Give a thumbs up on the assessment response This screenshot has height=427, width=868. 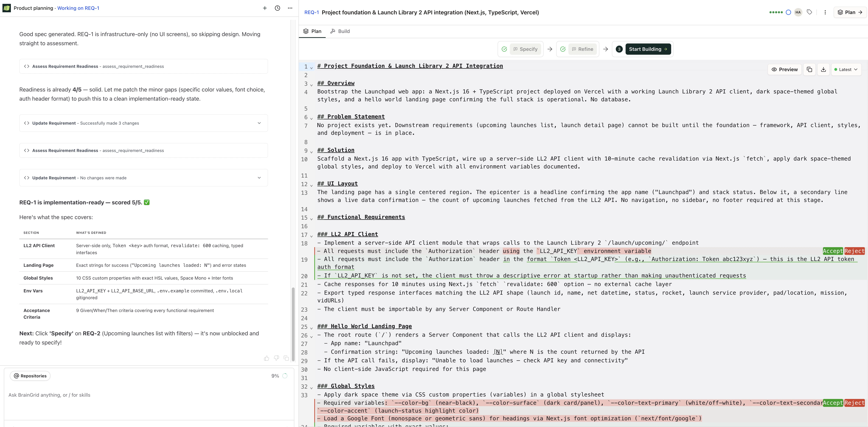[267, 358]
